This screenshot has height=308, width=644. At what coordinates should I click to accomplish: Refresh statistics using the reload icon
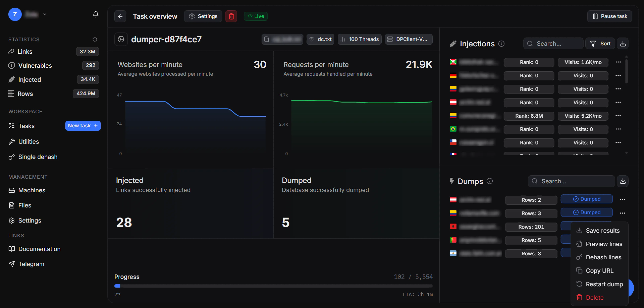coord(94,39)
